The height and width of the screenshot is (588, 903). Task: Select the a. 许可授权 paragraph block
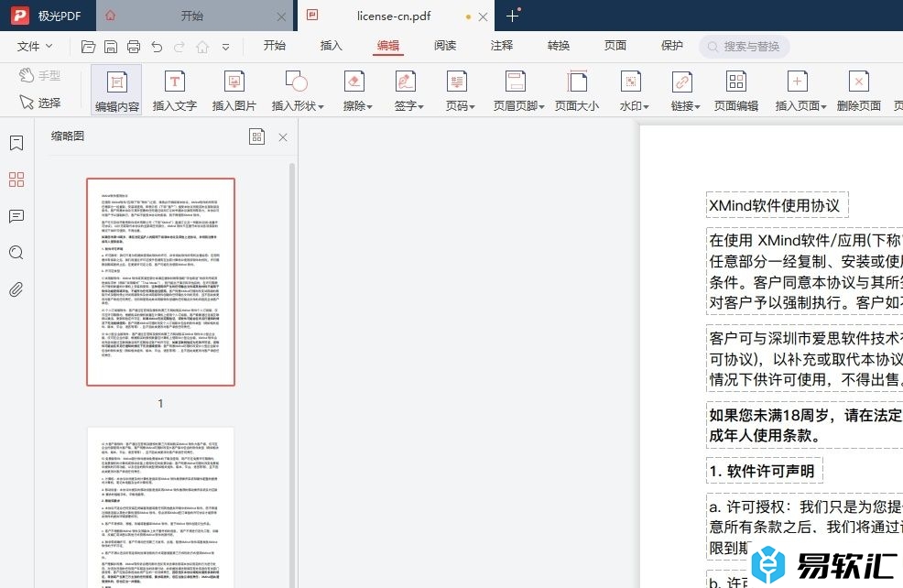pos(804,527)
